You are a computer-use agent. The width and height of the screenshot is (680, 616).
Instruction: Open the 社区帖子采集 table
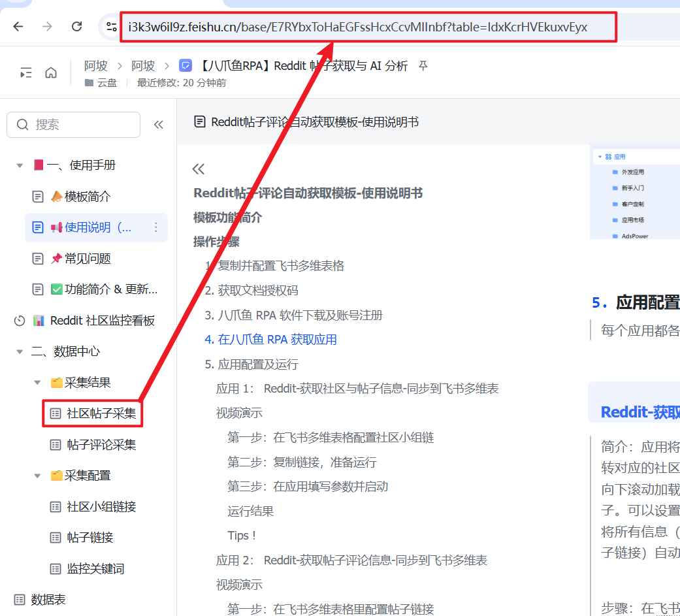pos(101,413)
